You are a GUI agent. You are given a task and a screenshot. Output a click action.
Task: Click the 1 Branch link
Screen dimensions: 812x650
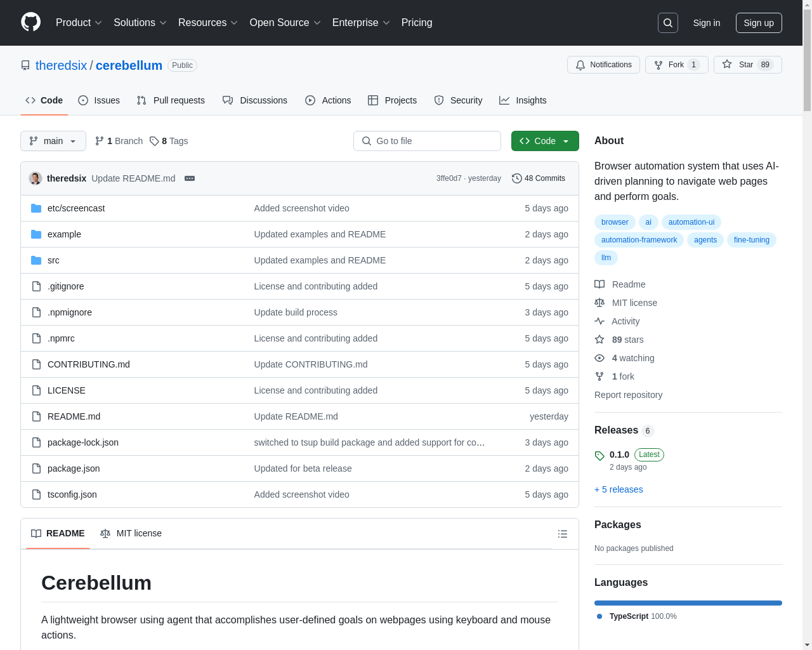[119, 141]
